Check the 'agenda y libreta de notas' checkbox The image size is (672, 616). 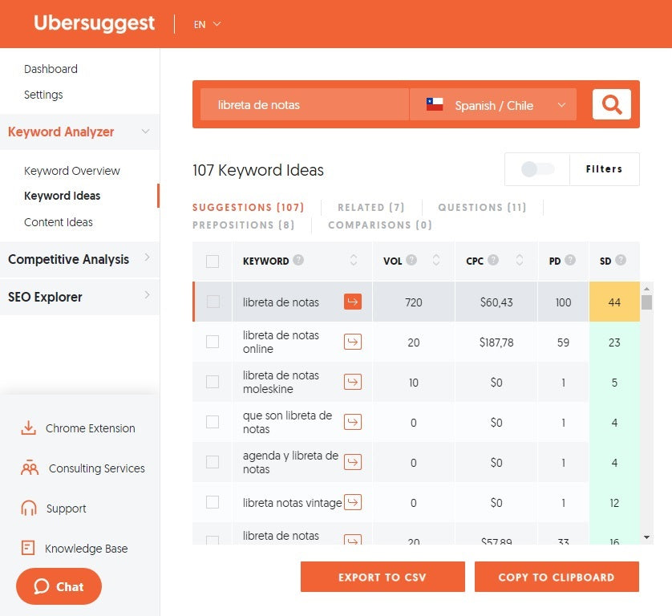[213, 462]
